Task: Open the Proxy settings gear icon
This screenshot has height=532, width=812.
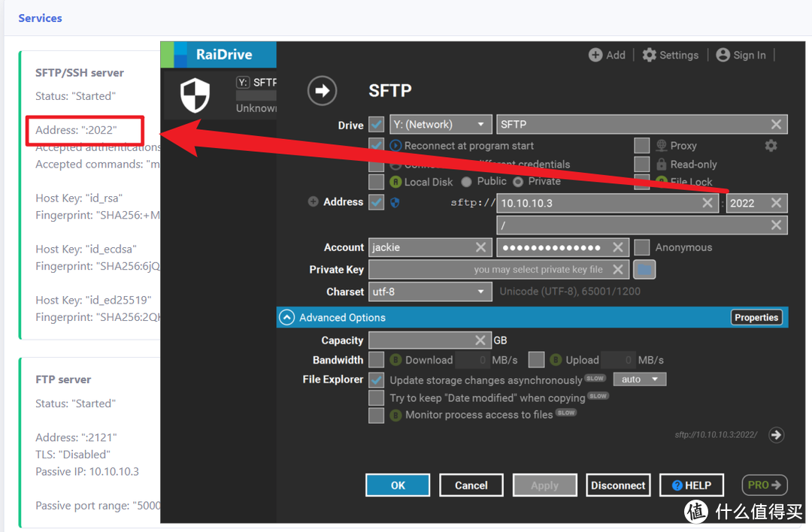Action: pos(771,145)
